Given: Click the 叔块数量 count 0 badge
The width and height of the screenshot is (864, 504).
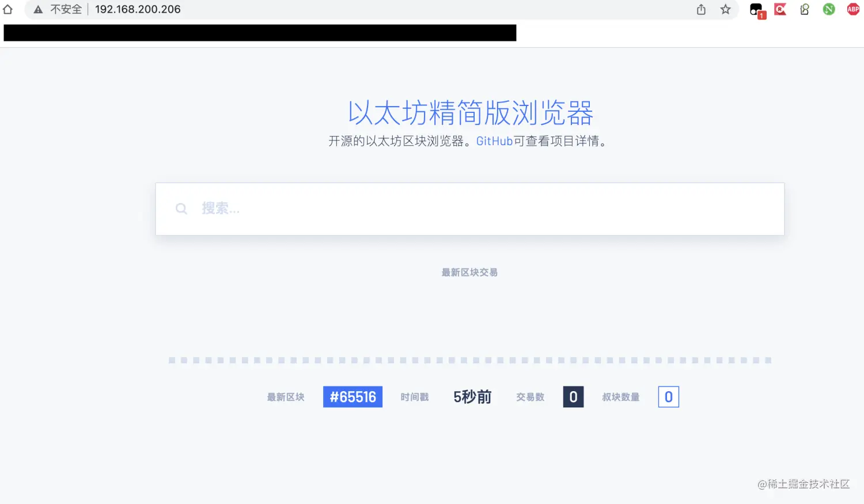Looking at the screenshot, I should 668,397.
